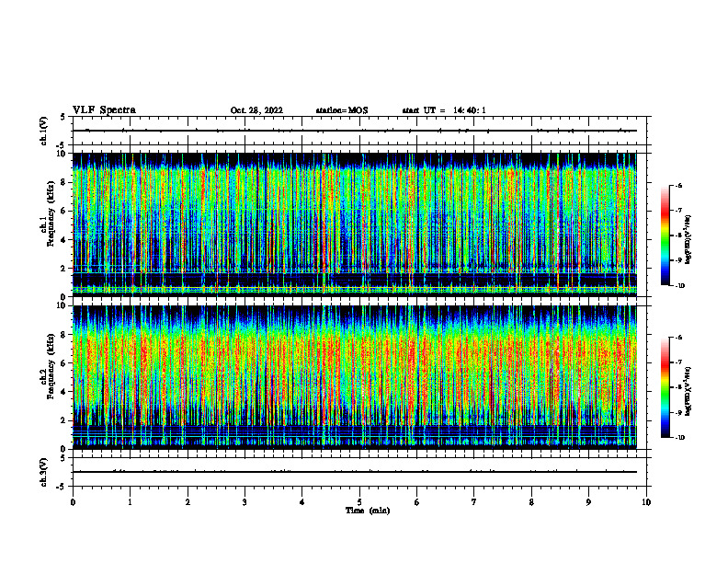This screenshot has height=563, width=728.
Task: Click the ch.2 spectrogram panel
Action: click(355, 377)
